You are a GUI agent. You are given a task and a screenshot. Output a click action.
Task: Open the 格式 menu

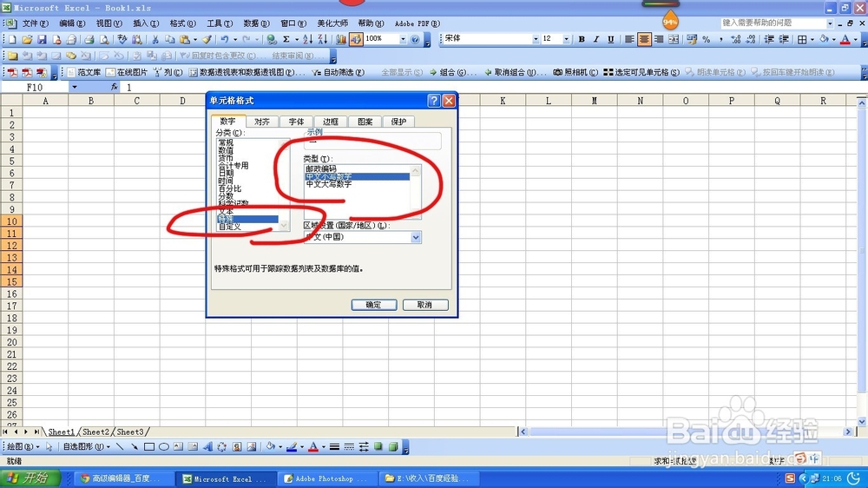(x=182, y=23)
